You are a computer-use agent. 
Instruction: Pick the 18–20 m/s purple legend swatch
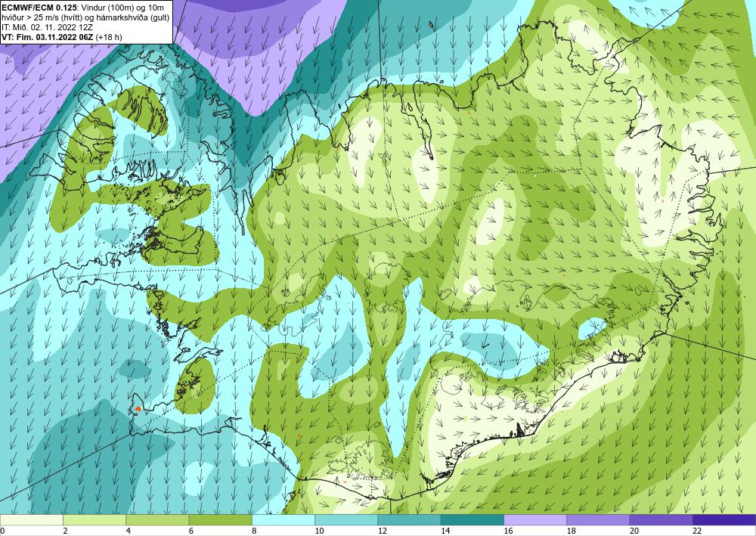pyautogui.click(x=598, y=520)
